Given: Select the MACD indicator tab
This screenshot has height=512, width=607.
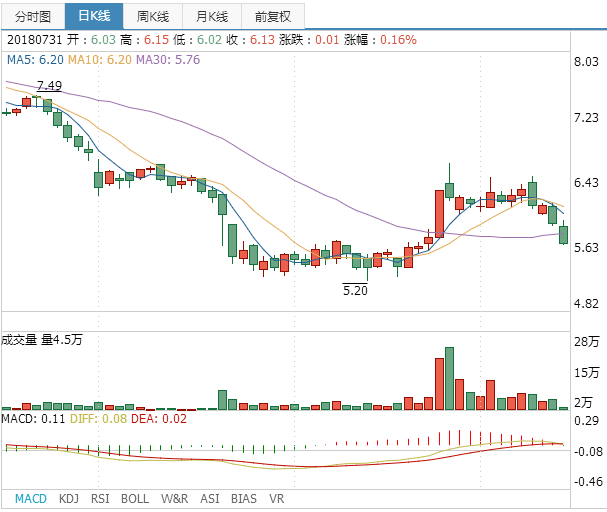Looking at the screenshot, I should [x=30, y=497].
